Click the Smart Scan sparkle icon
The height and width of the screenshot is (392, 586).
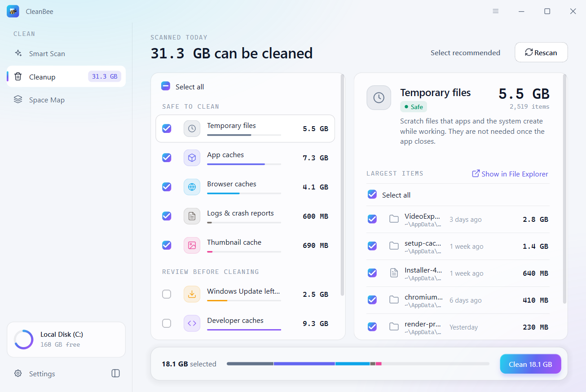(x=18, y=53)
